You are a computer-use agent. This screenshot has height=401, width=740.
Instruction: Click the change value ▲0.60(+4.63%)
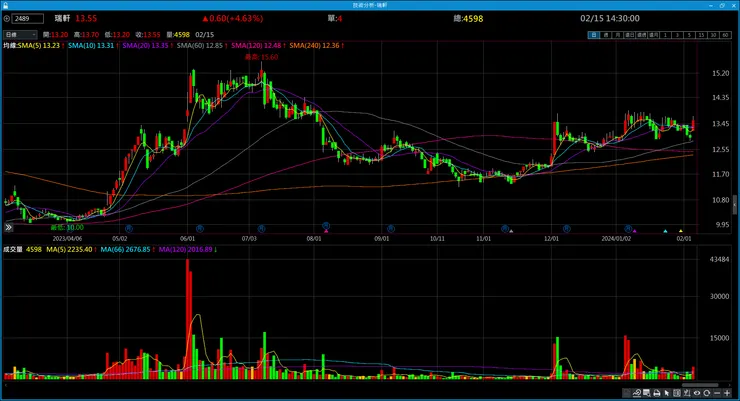pos(232,19)
